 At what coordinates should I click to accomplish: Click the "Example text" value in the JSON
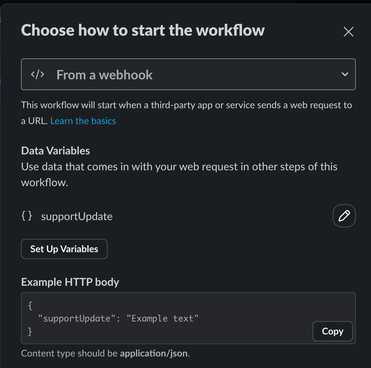[x=162, y=318]
